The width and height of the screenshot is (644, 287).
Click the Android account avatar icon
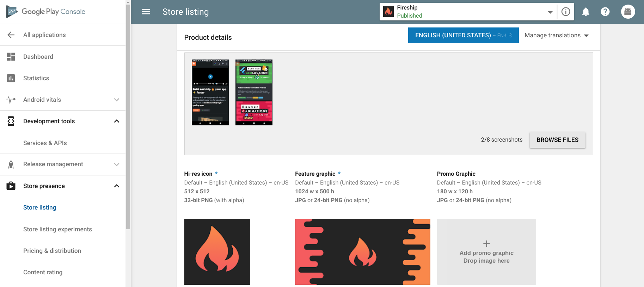628,12
